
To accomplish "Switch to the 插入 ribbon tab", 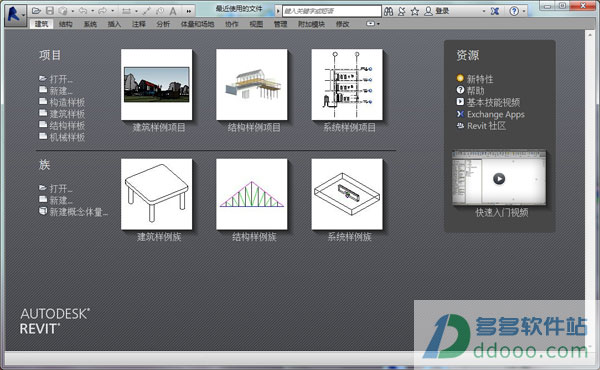I will [x=114, y=24].
